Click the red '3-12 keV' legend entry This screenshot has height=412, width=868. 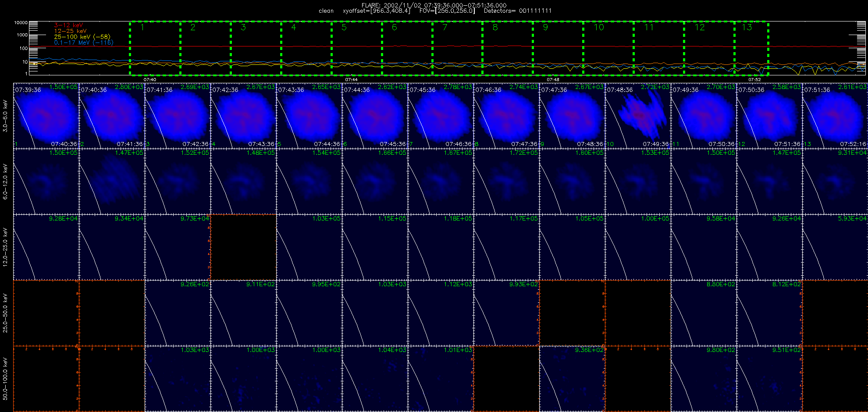(68, 25)
